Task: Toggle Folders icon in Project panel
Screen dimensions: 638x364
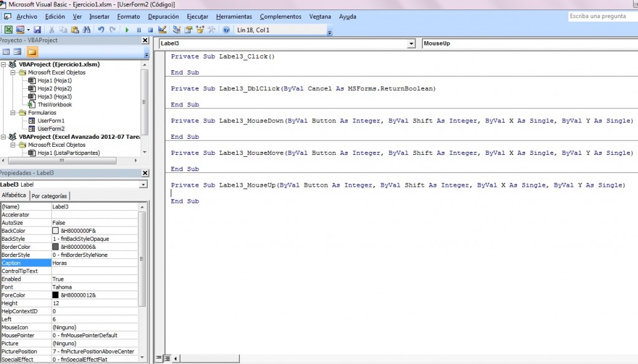Action: point(32,52)
